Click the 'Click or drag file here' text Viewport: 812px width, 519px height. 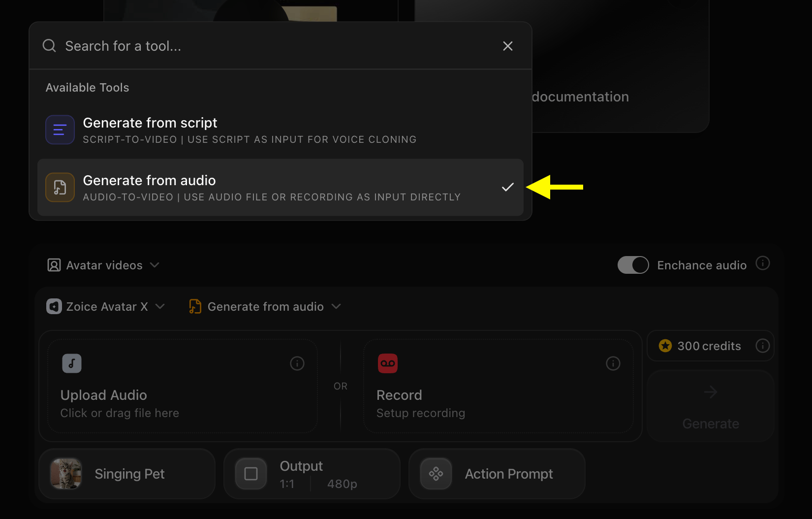coord(120,413)
